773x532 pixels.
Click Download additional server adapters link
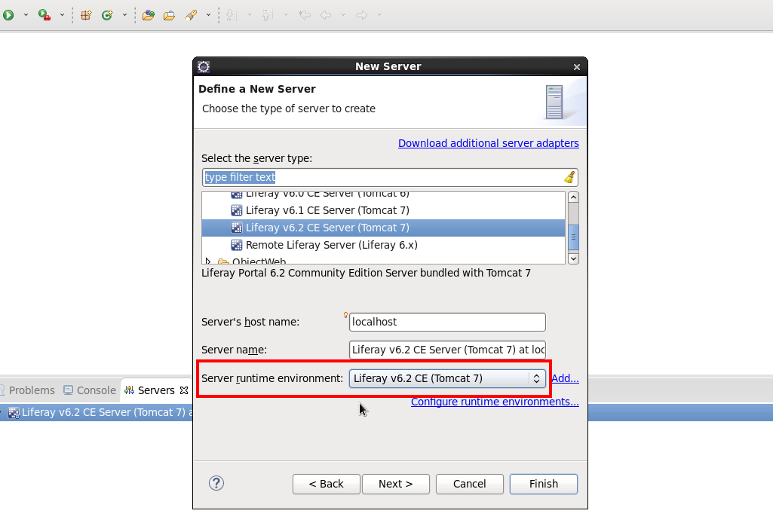pyautogui.click(x=489, y=143)
